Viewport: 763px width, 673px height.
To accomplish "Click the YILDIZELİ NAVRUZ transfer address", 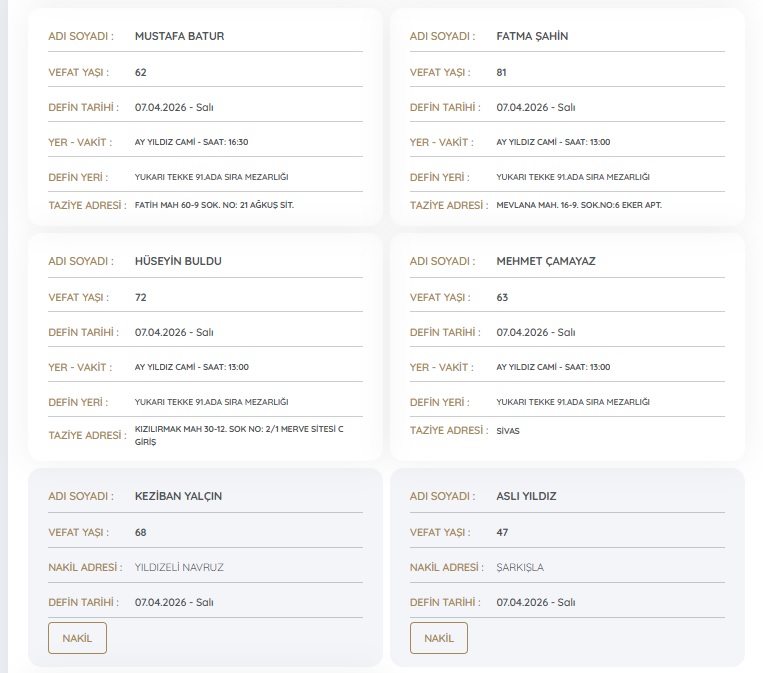I will coord(179,567).
